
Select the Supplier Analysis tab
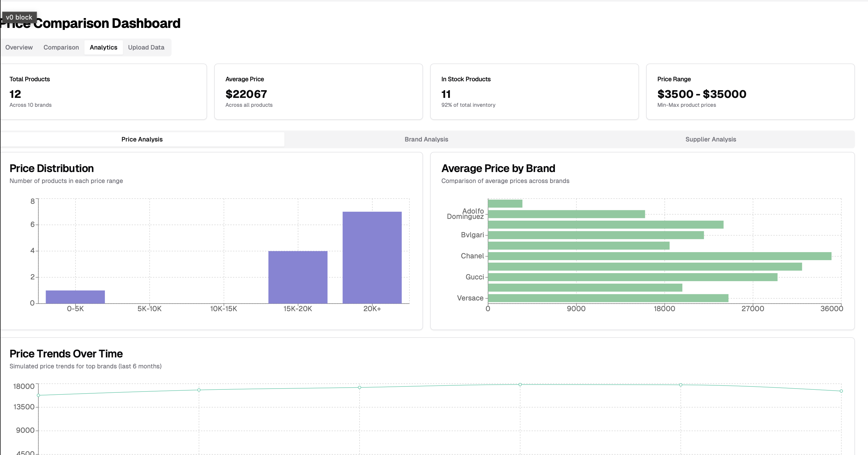coord(711,139)
